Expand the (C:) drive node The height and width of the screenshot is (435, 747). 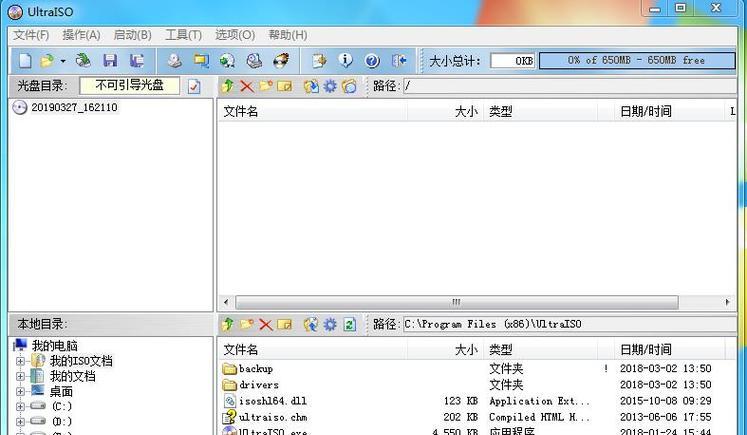point(20,407)
